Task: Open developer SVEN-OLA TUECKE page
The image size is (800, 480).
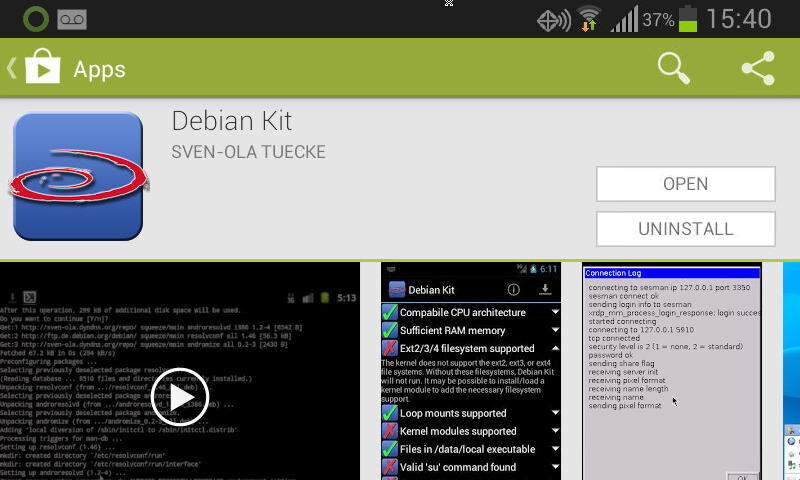Action: 248,152
